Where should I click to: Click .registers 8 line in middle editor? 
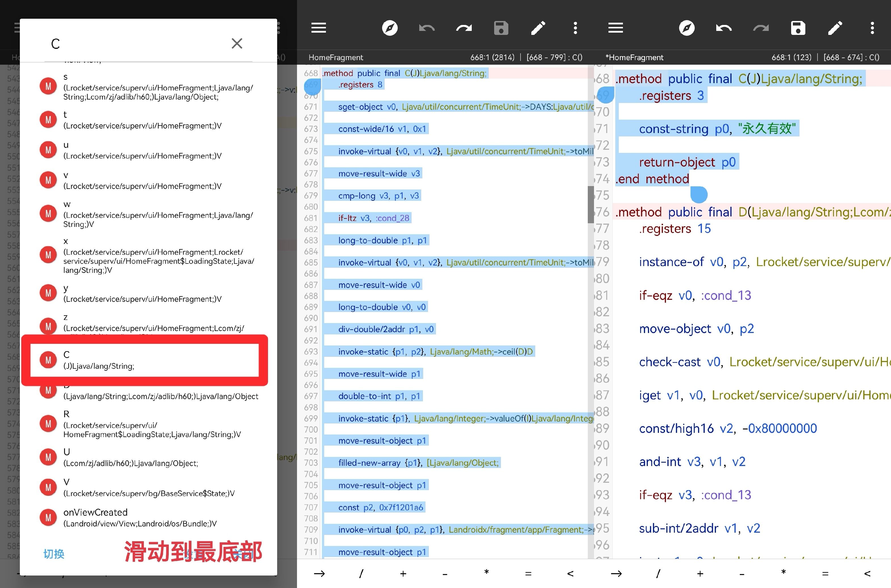(x=360, y=84)
